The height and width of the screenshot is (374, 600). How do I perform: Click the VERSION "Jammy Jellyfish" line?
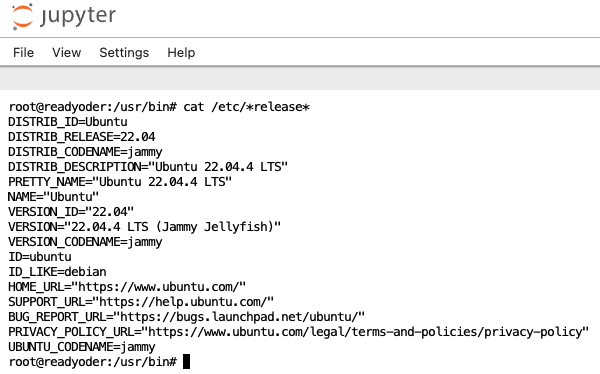pos(145,227)
